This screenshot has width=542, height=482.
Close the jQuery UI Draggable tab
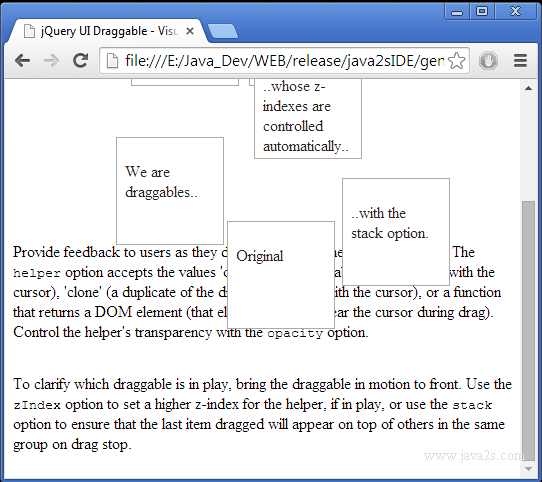coord(190,31)
